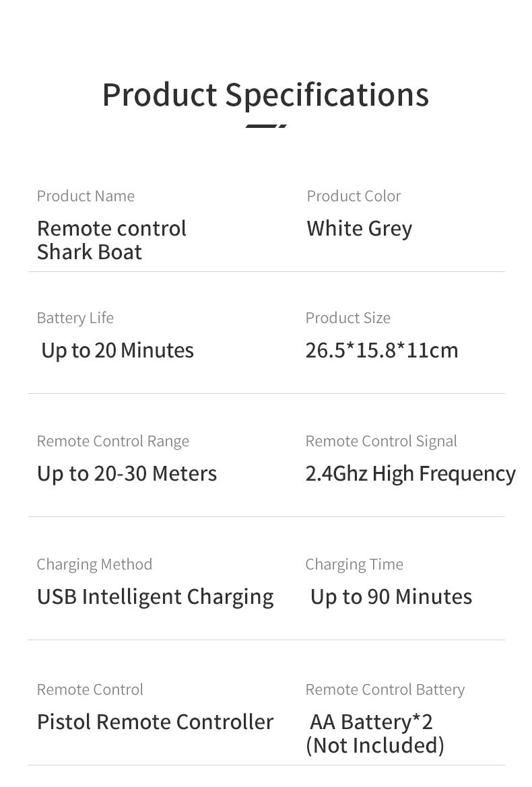Click AA Battery*2 (Not Included) text
This screenshot has height=787, width=532.
point(374,733)
